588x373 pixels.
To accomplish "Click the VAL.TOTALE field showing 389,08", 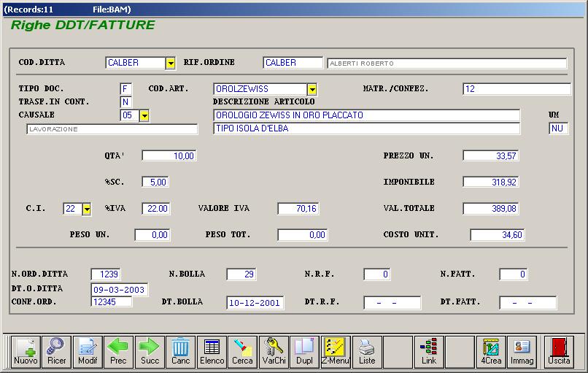I will point(491,209).
